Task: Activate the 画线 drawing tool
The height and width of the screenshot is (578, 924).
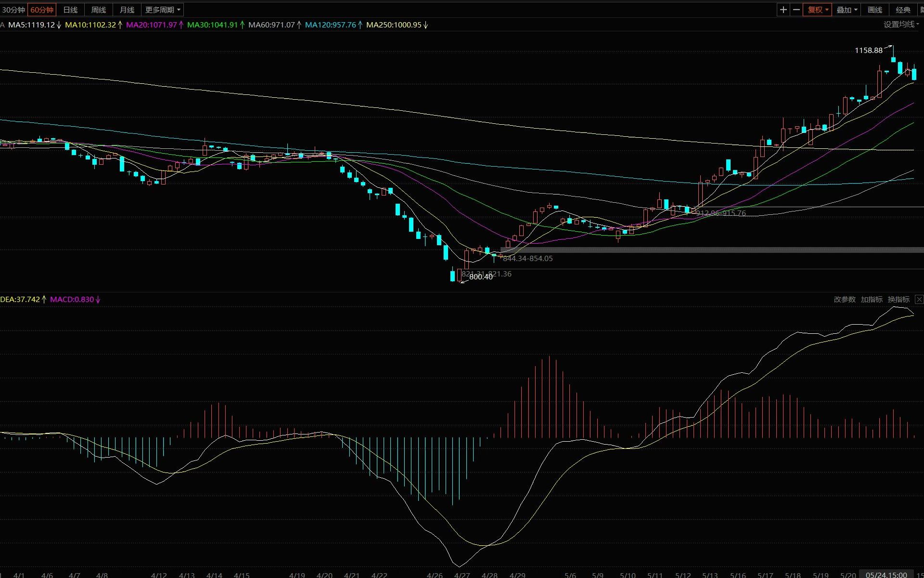Action: pyautogui.click(x=875, y=10)
